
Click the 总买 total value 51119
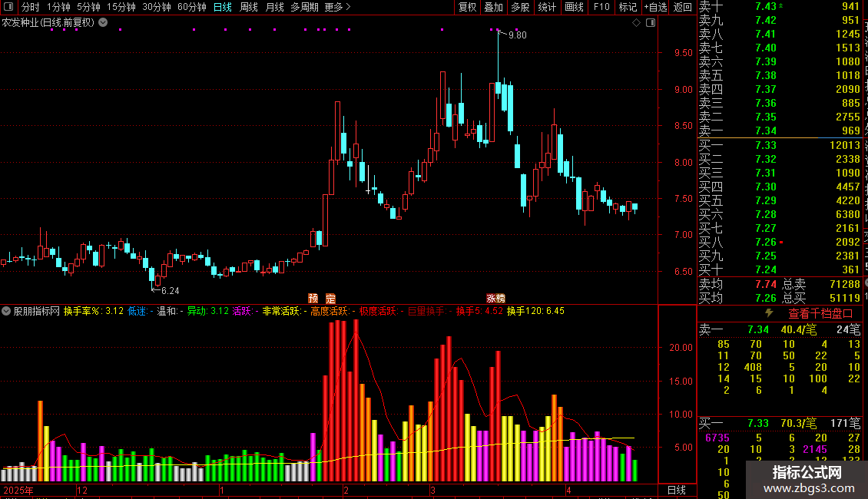845,298
